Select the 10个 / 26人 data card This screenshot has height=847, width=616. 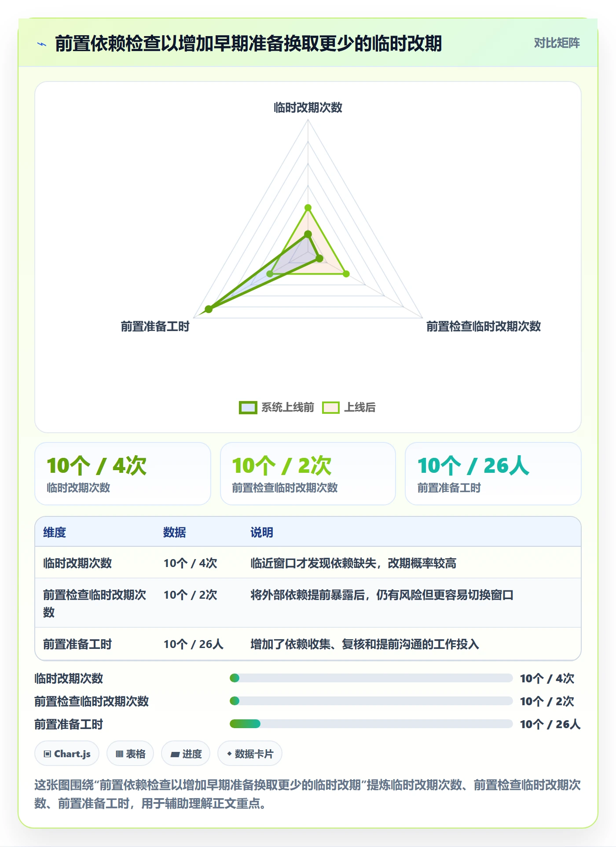click(493, 474)
